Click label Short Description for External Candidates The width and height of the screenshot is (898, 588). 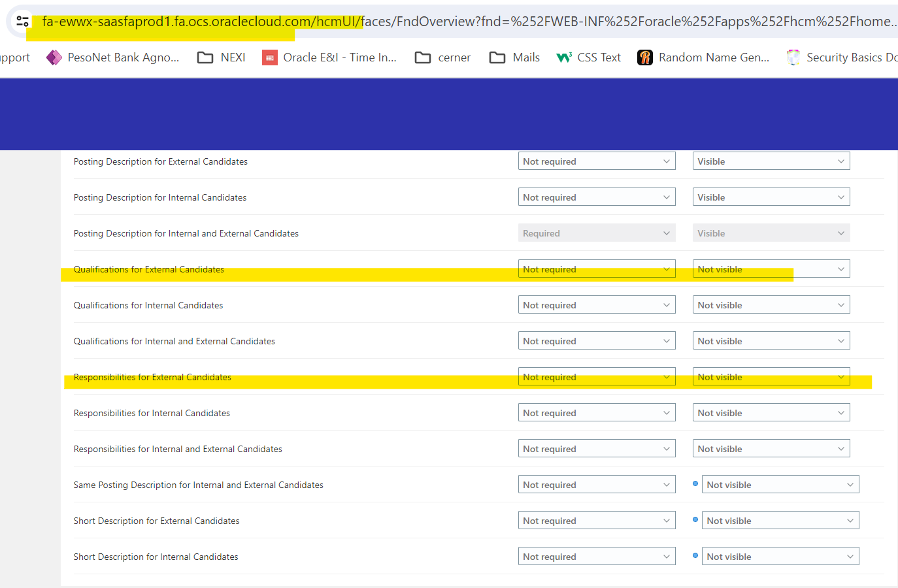coord(157,521)
